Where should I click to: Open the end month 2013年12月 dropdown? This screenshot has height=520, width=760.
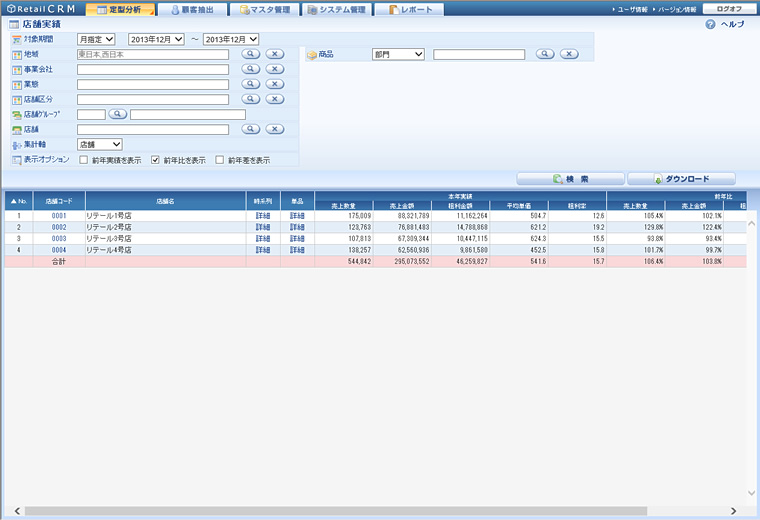[231, 39]
